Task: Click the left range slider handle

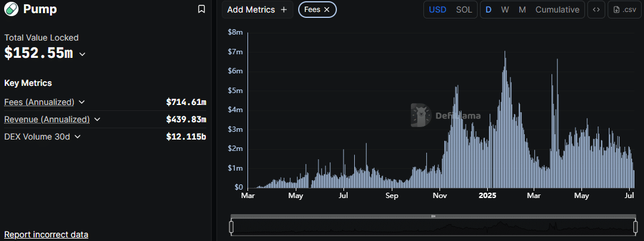Action: pos(231,227)
